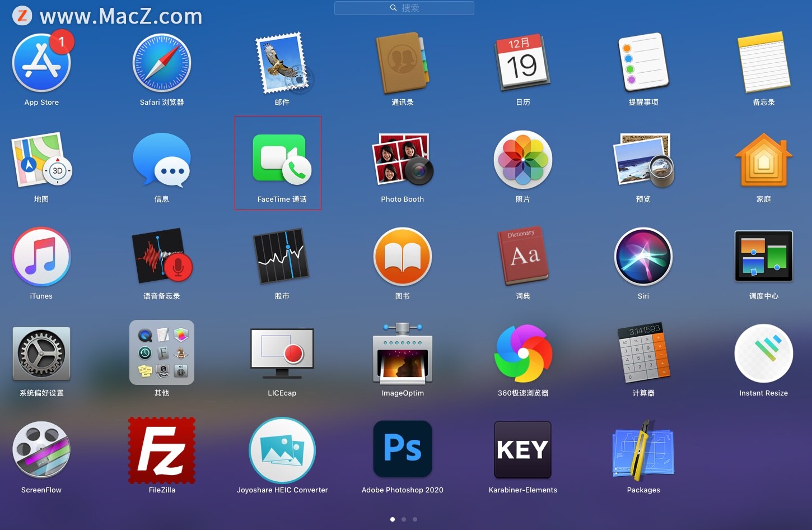
Task: Launch the Packages app
Action: (x=643, y=450)
